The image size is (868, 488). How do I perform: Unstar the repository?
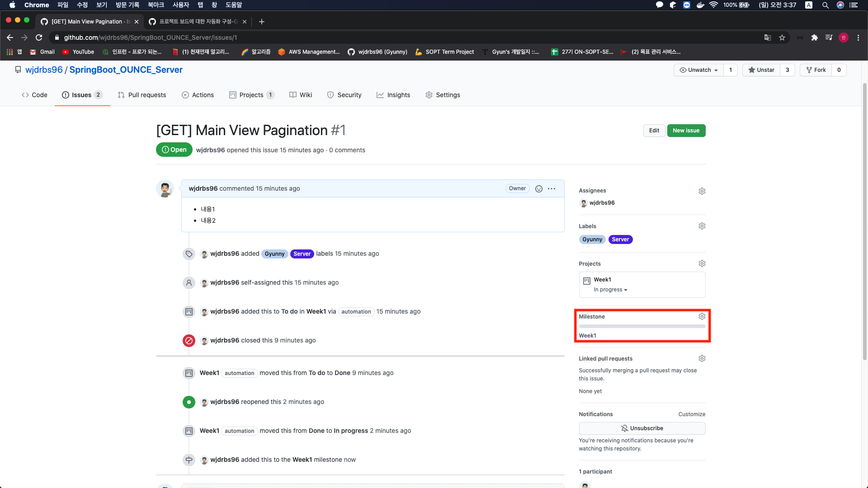[x=761, y=70]
